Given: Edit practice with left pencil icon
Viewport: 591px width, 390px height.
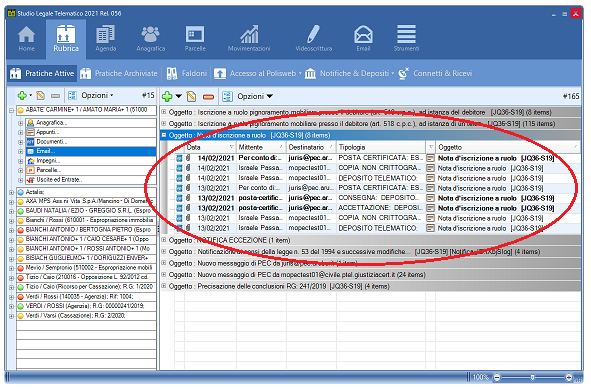Looking at the screenshot, I should point(40,96).
